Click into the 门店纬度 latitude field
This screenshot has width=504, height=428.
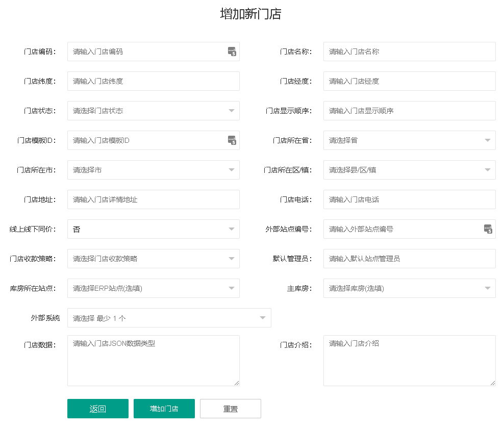pos(153,81)
